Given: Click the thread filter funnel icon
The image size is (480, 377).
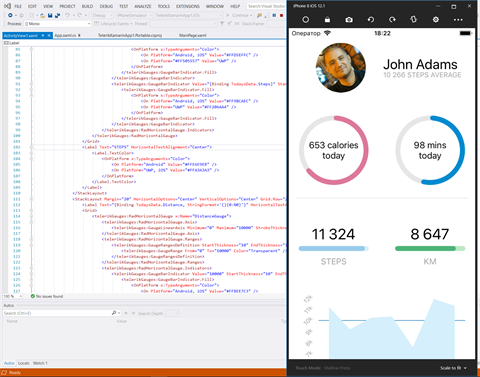Looking at the screenshot, I should coord(222,24).
